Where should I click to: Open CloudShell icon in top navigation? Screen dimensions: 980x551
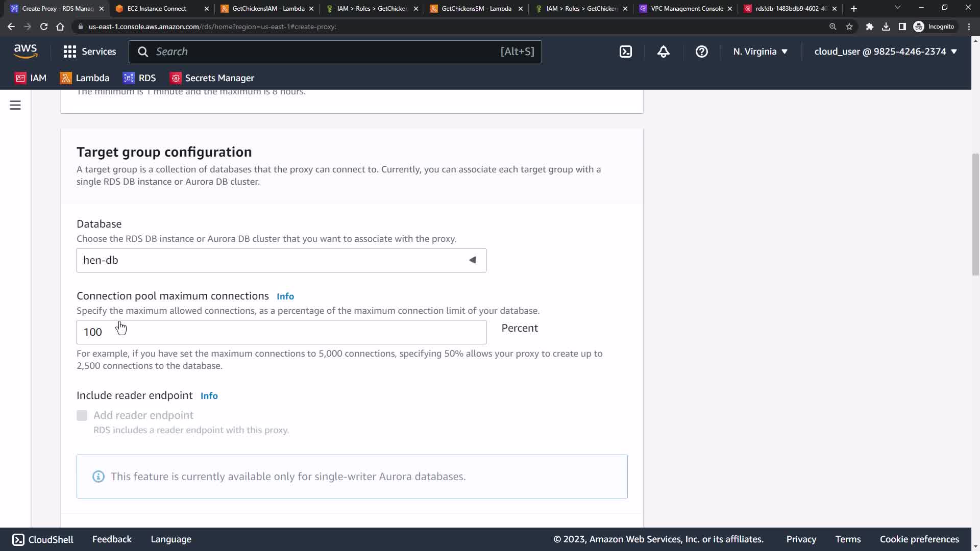[626, 52]
